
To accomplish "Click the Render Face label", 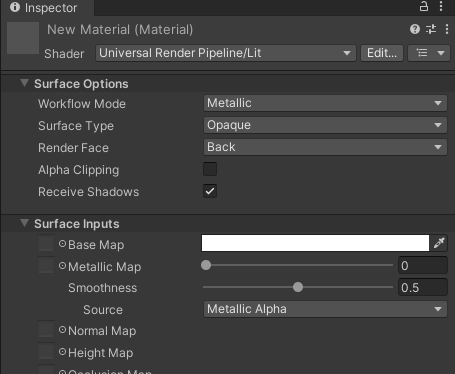I will point(73,148).
